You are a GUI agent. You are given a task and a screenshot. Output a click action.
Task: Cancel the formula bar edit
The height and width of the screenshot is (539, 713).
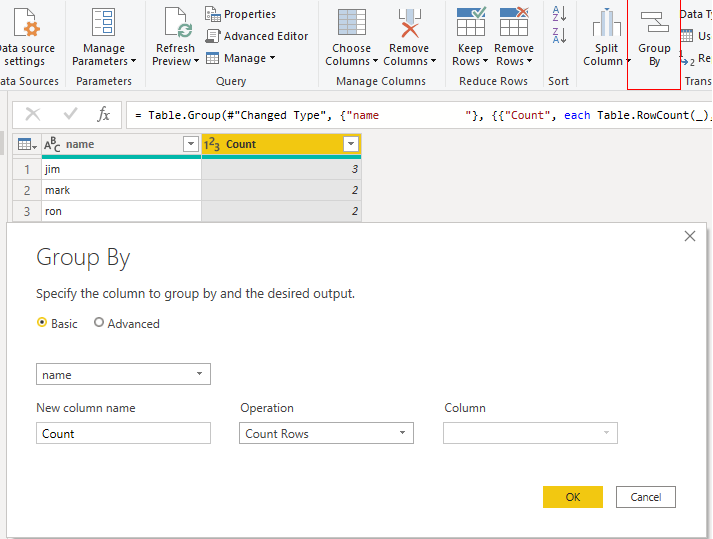point(33,114)
